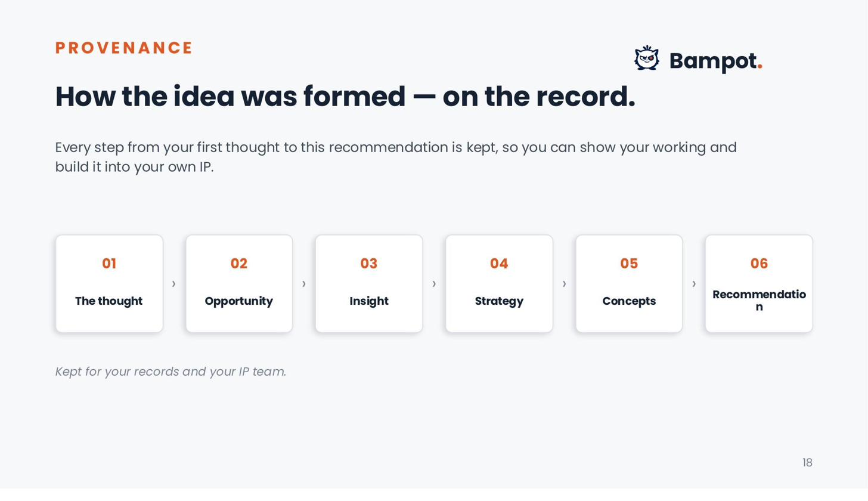The height and width of the screenshot is (501, 868).
Task: Select the 01 The thought card
Action: (109, 284)
